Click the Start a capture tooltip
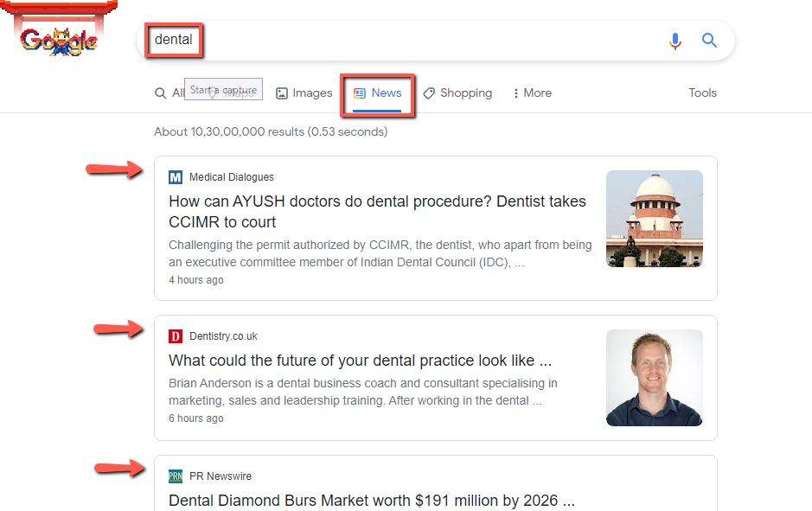812x511 pixels. coord(223,88)
